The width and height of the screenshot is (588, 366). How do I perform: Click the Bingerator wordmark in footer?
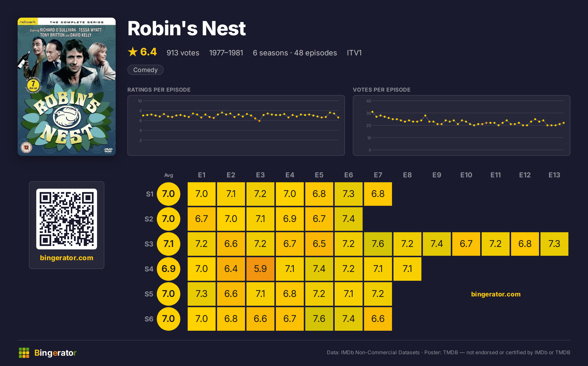[55, 353]
